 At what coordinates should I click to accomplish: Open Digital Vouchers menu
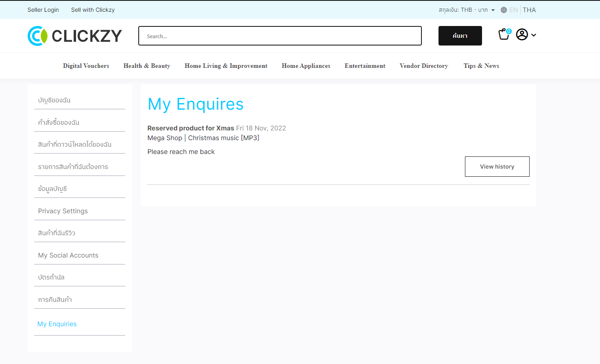[86, 66]
